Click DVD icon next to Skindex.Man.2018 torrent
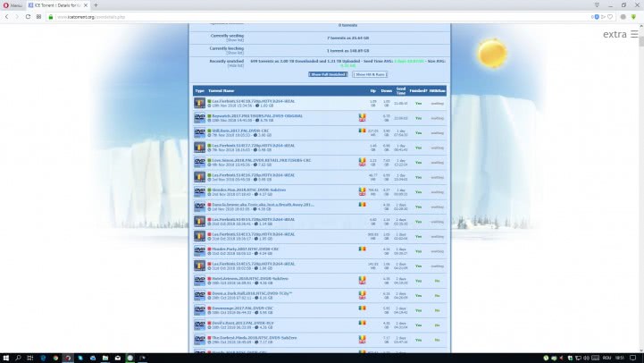The image size is (644, 363). point(200,190)
